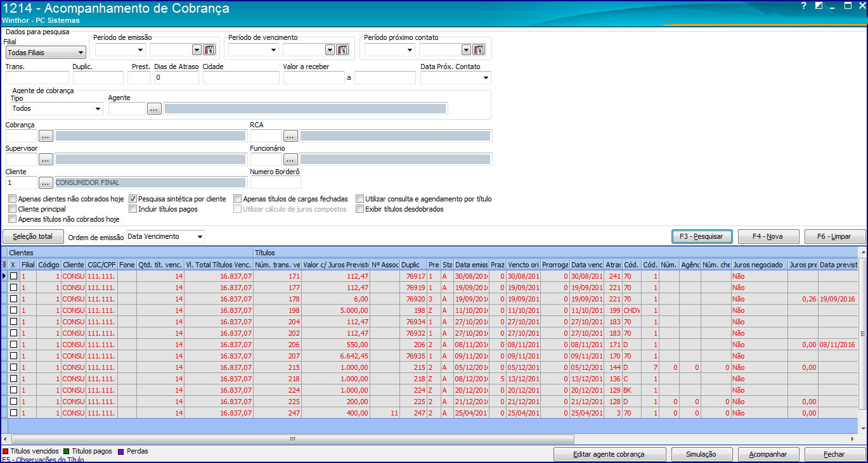Open calendar picker in Período de emissão
Viewport: 868px width, 463px height.
coord(209,50)
